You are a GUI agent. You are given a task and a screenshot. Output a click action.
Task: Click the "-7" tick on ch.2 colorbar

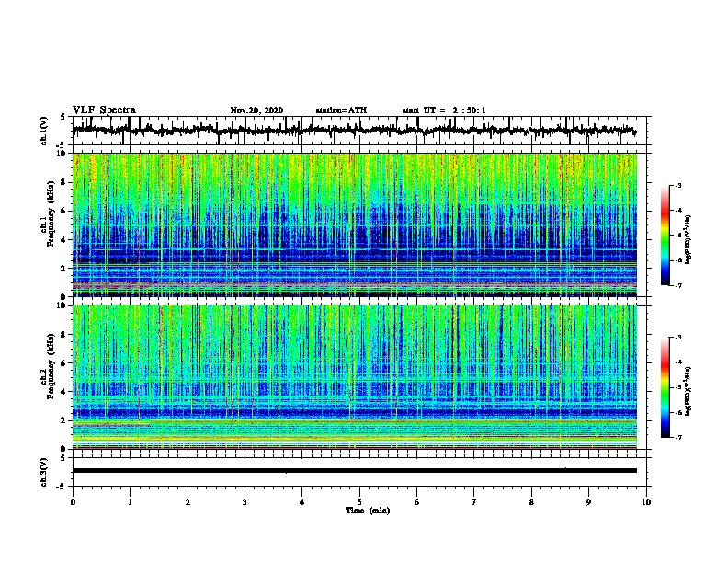click(677, 438)
